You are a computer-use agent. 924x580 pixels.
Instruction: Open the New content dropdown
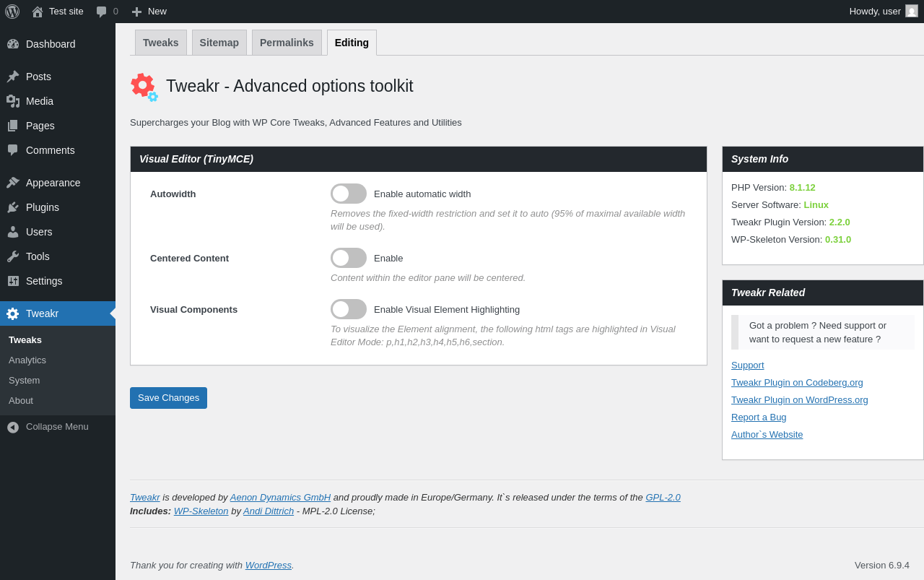(149, 12)
